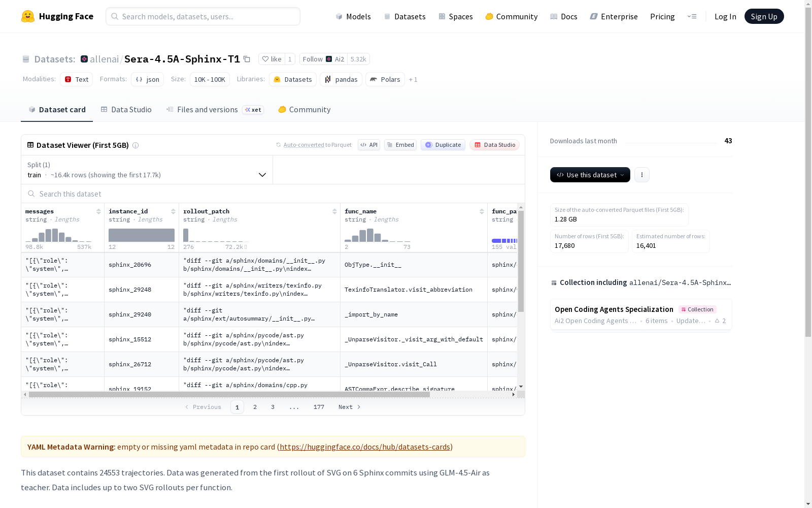Jump to page 177 of the viewer
The height and width of the screenshot is (508, 812).
pyautogui.click(x=319, y=407)
